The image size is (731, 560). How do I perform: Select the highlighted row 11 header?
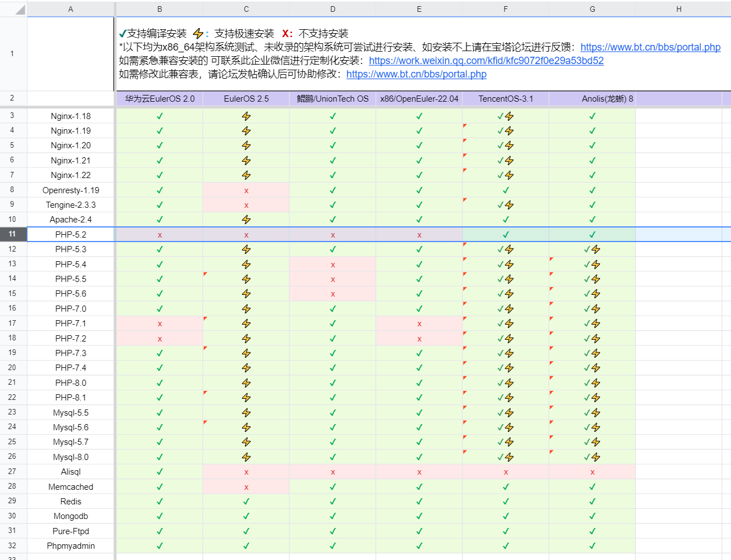[x=12, y=234]
